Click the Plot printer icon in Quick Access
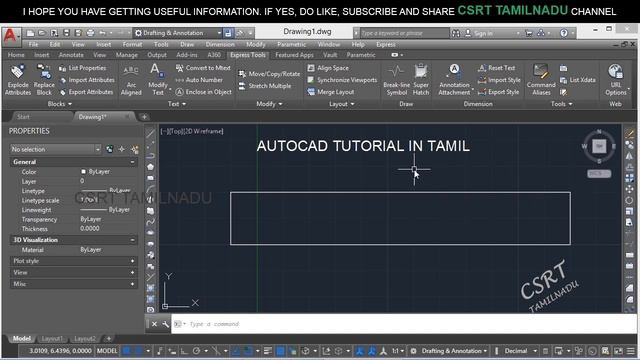The width and height of the screenshot is (640, 360). pyautogui.click(x=90, y=33)
